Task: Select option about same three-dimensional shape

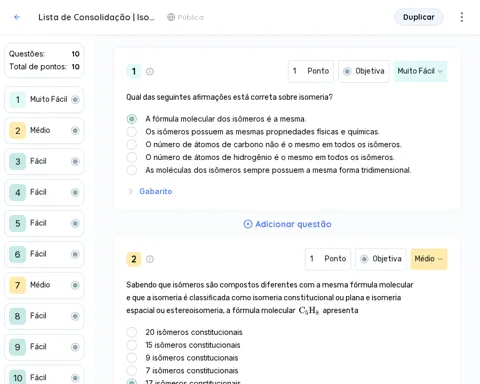Action: point(132,170)
